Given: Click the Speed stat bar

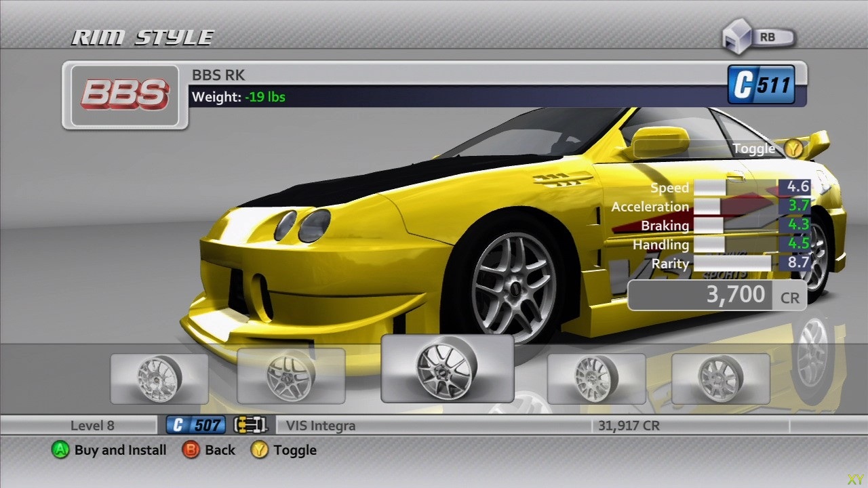Looking at the screenshot, I should [735, 188].
